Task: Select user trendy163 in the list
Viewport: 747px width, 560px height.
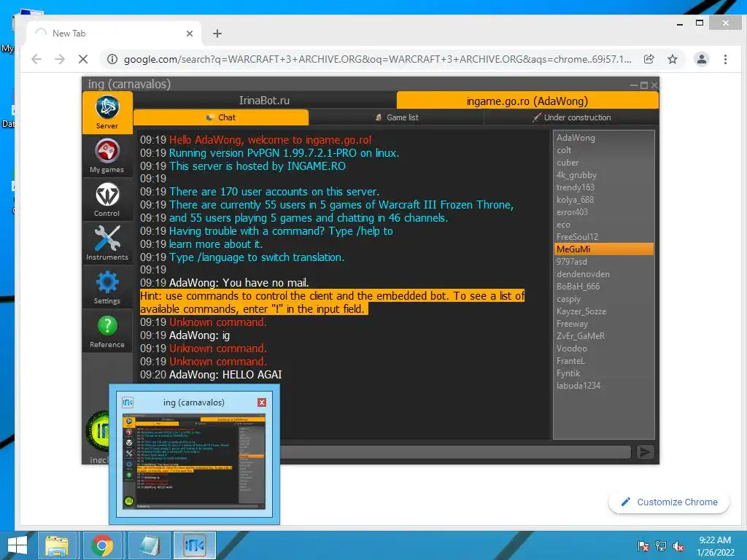Action: click(x=604, y=187)
